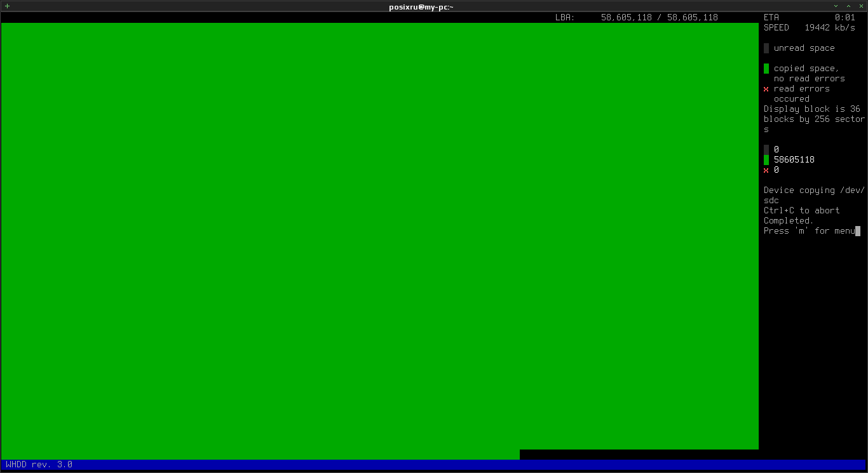868x473 pixels.
Task: Click the Ctrl+C to abort line
Action: pyautogui.click(x=802, y=211)
